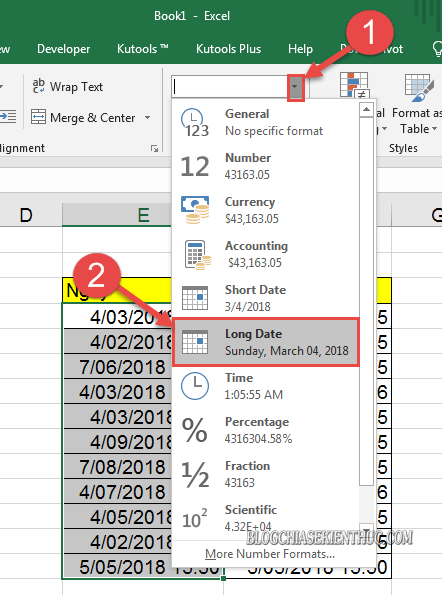Screen dimensions: 442x595
Task: Click cell showing 4/07/2018
Action: pyautogui.click(x=117, y=492)
